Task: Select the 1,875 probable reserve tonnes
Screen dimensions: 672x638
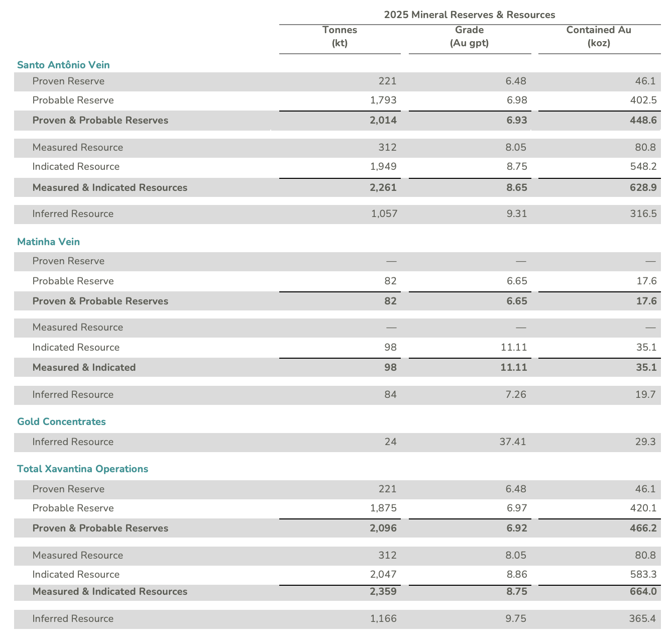Action: (383, 508)
